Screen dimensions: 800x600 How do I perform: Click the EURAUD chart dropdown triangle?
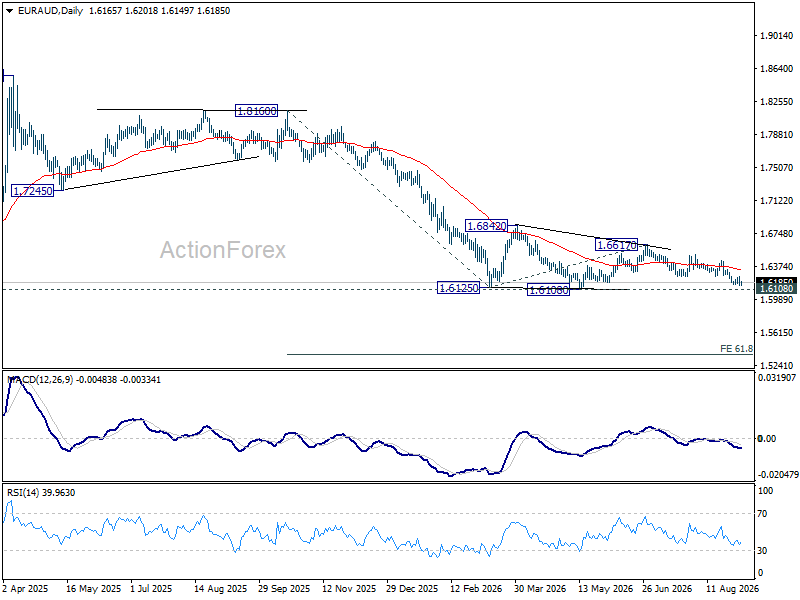[10, 11]
